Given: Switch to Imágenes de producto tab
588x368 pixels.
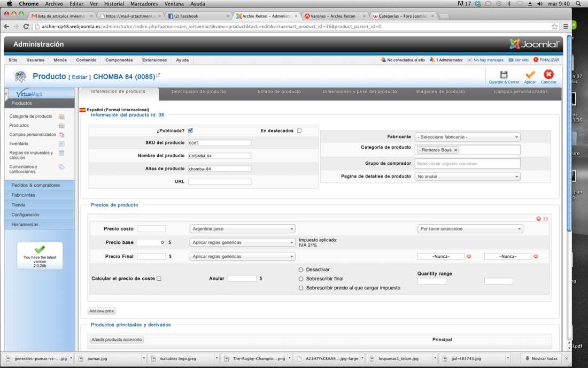Looking at the screenshot, I should tap(440, 91).
